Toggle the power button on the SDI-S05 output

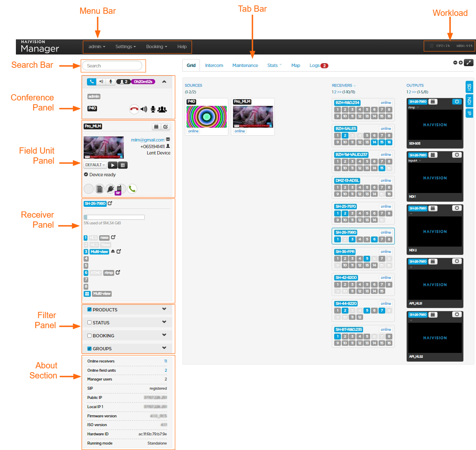click(457, 102)
